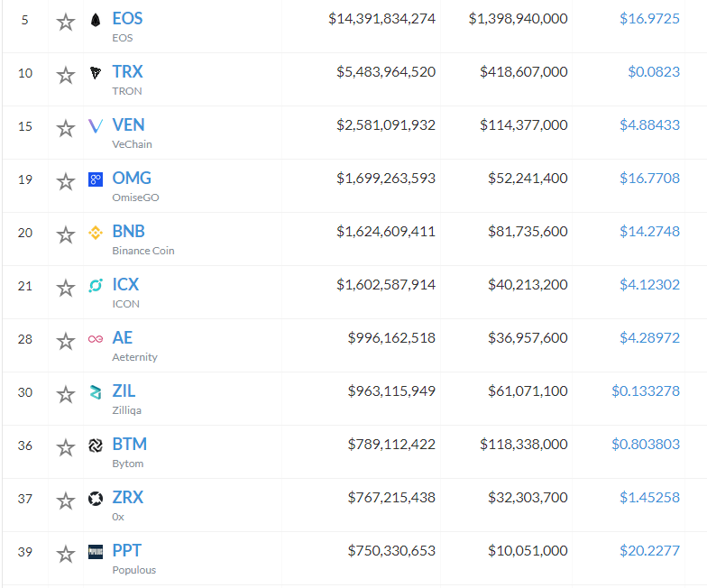Toggle favorite star for OMG

[65, 181]
